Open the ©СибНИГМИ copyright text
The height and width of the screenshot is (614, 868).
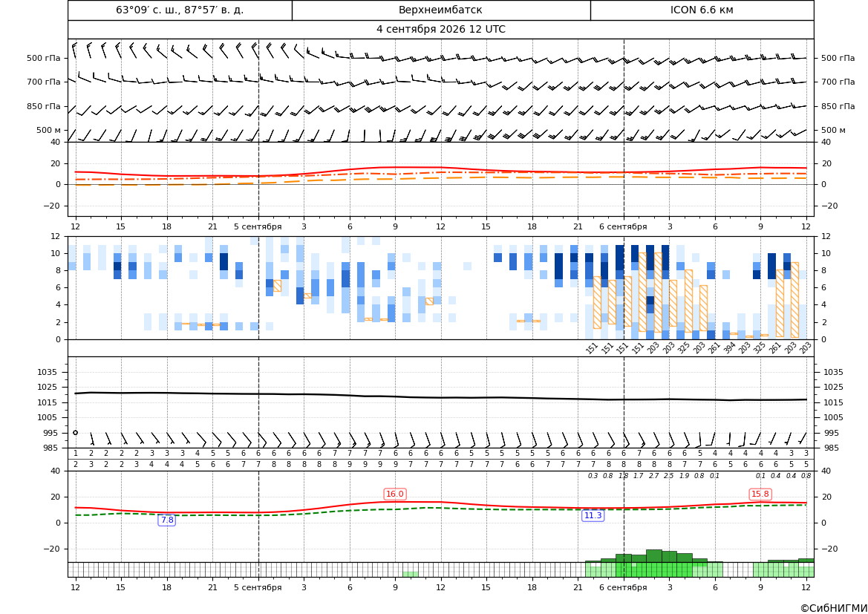(834, 608)
